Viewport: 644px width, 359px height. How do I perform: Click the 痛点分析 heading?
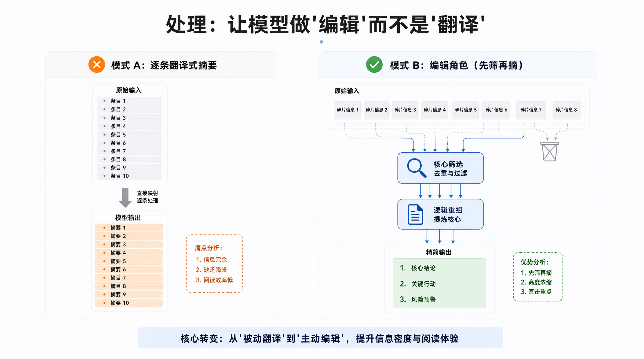208,248
